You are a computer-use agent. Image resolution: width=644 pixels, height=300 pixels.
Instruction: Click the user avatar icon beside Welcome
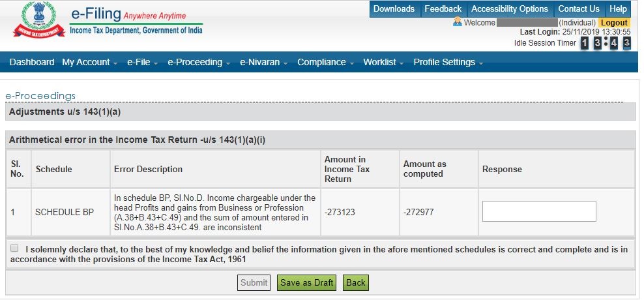pos(458,22)
